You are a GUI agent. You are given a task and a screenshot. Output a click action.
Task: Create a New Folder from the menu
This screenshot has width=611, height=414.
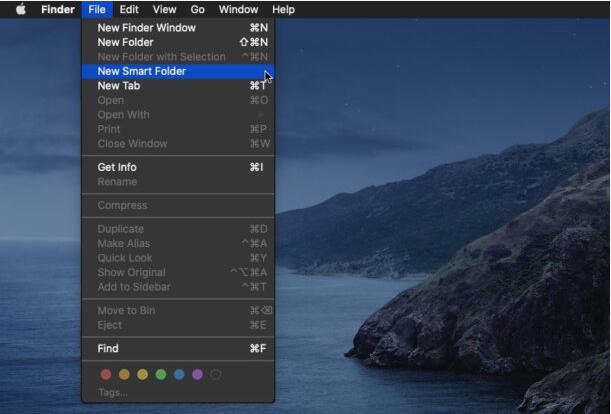click(x=125, y=42)
